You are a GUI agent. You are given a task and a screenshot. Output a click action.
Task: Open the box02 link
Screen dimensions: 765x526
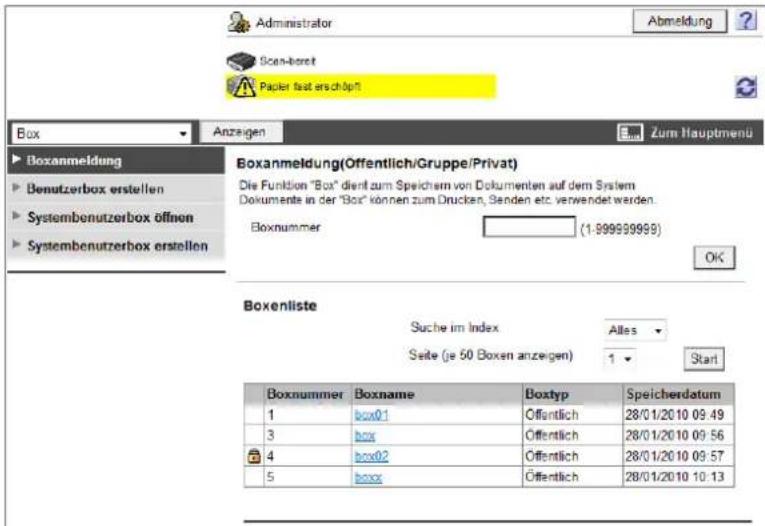[371, 456]
